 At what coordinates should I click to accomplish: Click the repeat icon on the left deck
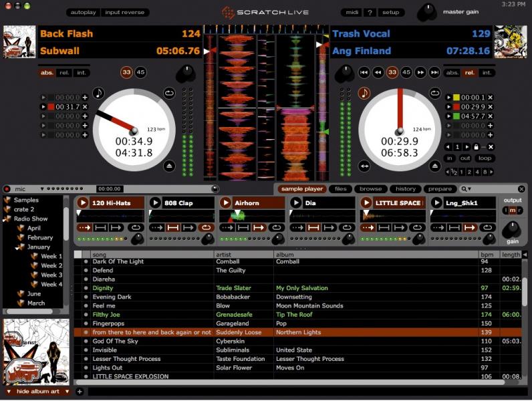coord(170,93)
